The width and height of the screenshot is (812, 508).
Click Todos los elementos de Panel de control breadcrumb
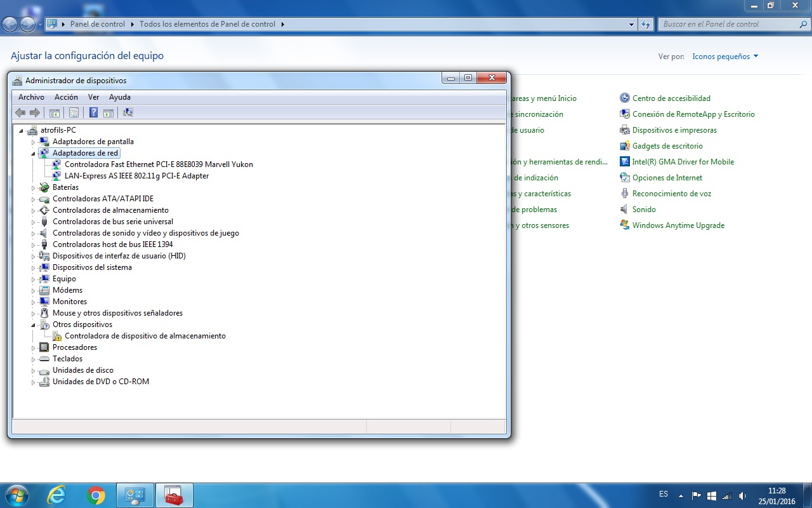(207, 24)
